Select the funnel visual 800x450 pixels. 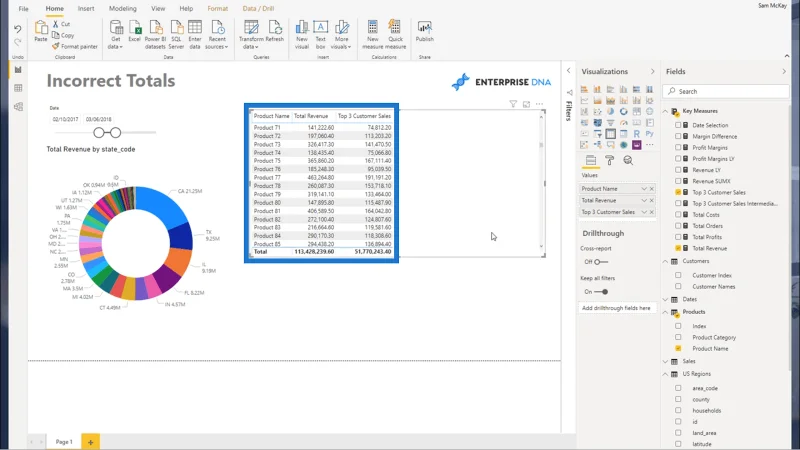610,123
